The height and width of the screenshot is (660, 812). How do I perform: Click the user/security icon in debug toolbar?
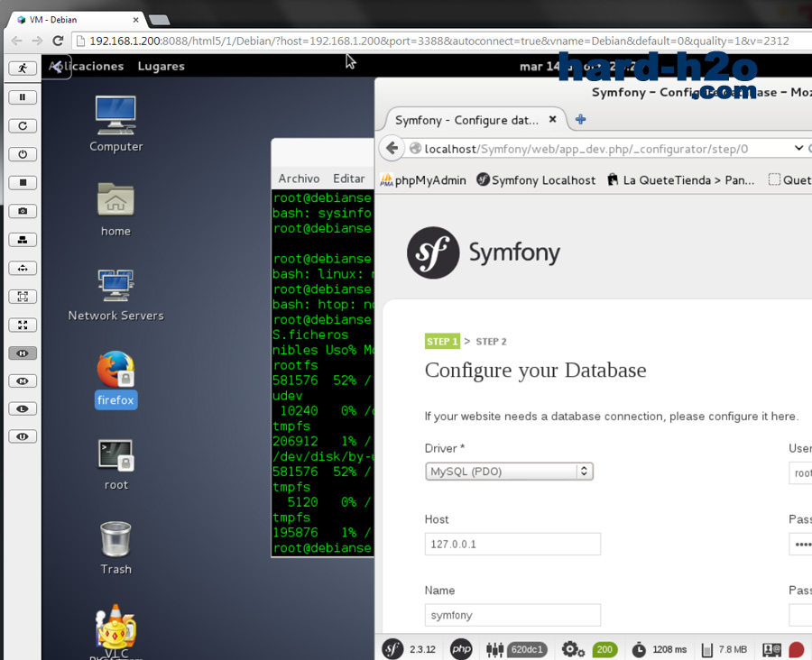pos(771,649)
